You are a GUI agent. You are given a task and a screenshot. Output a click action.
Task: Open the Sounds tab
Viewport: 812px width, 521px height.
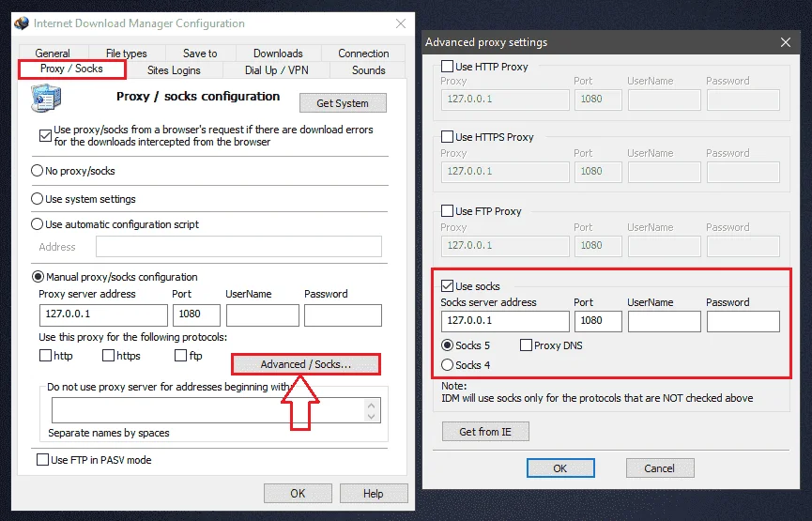368,69
